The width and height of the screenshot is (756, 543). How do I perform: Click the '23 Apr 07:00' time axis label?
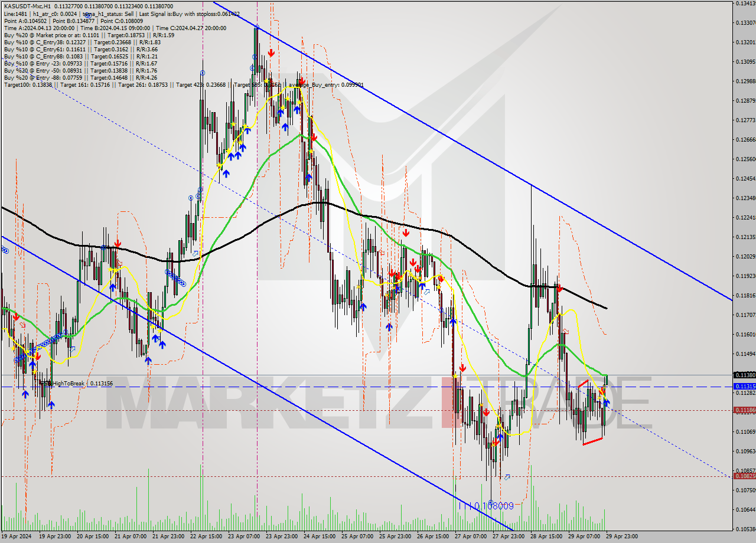click(245, 537)
